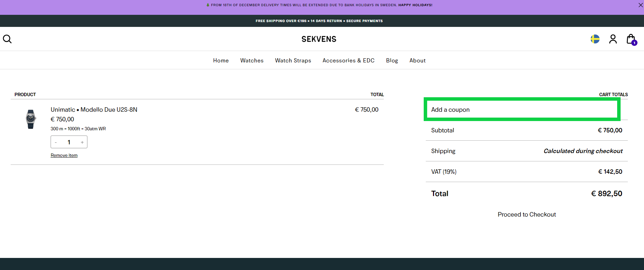The width and height of the screenshot is (644, 270).
Task: Open the Home menu item
Action: (221, 60)
